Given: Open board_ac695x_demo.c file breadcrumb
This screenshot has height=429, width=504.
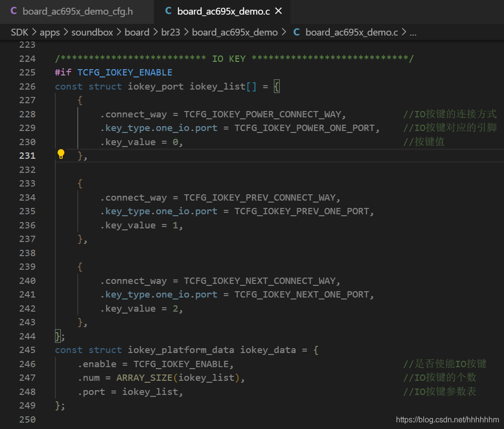Looking at the screenshot, I should tap(352, 32).
